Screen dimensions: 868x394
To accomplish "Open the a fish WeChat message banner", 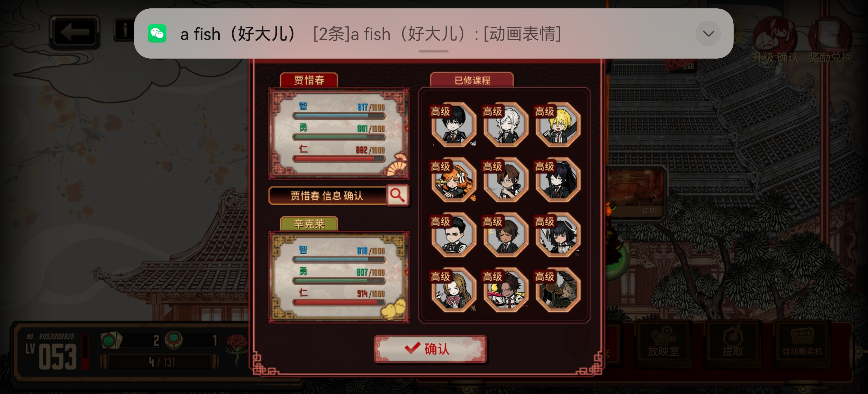I will click(433, 33).
